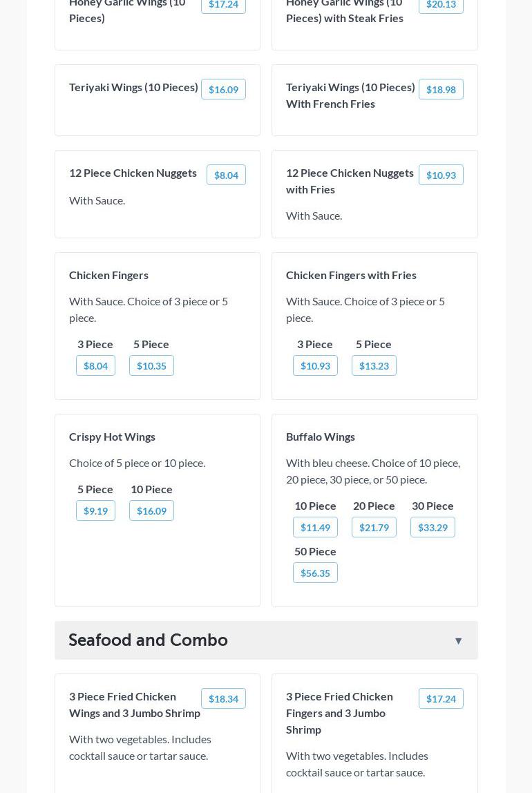Add Fried Chicken Fingers and Jumbo Shrimp $17.24
The image size is (532, 793).
(x=441, y=698)
